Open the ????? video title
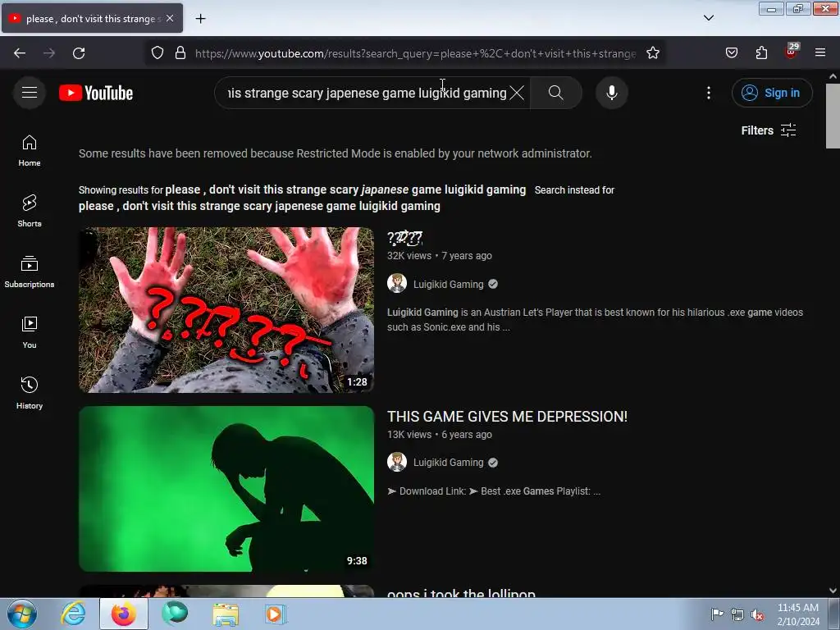The image size is (840, 630). [x=405, y=238]
